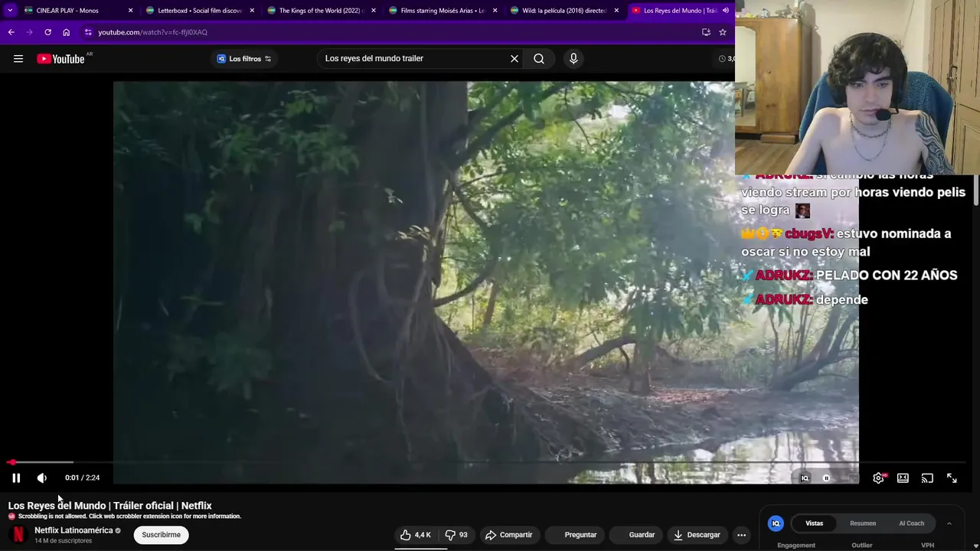The height and width of the screenshot is (551, 980).
Task: Go back in browser history
Action: (11, 32)
